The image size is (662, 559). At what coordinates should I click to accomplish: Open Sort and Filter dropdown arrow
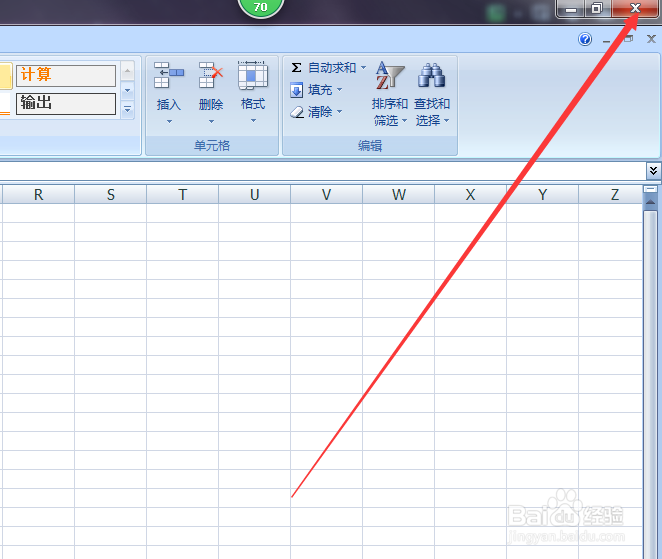click(404, 121)
